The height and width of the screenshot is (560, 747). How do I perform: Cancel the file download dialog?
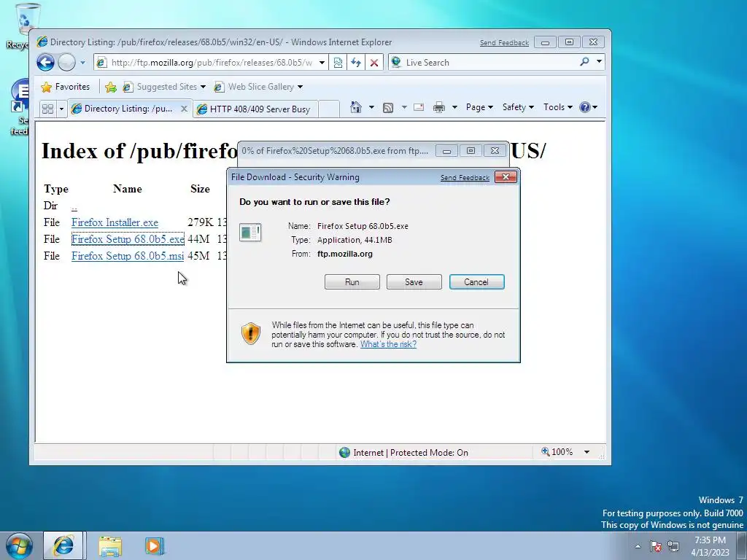pyautogui.click(x=476, y=282)
